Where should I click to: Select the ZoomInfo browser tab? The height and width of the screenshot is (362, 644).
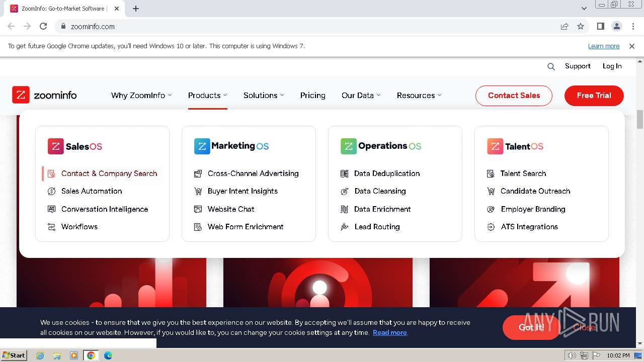pos(65,9)
